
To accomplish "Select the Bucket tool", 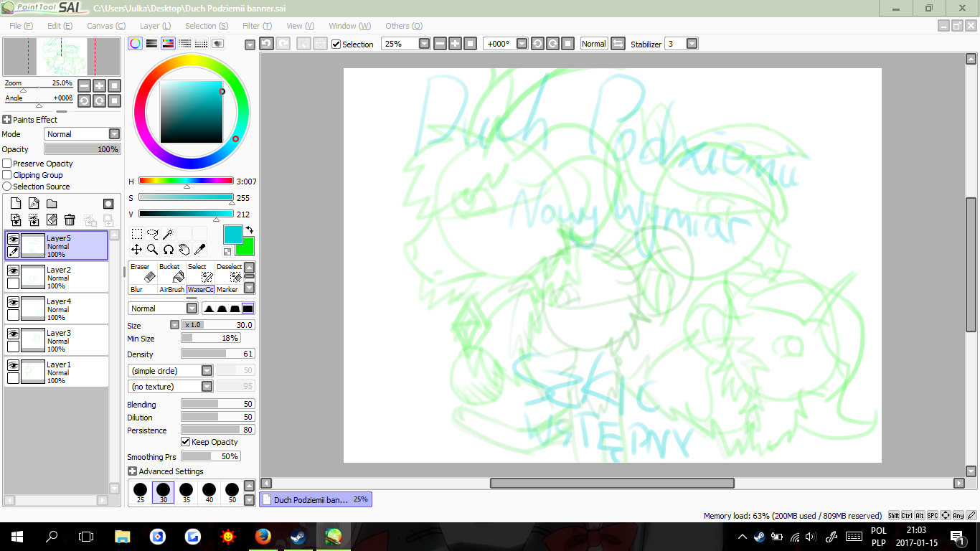I will (x=171, y=274).
